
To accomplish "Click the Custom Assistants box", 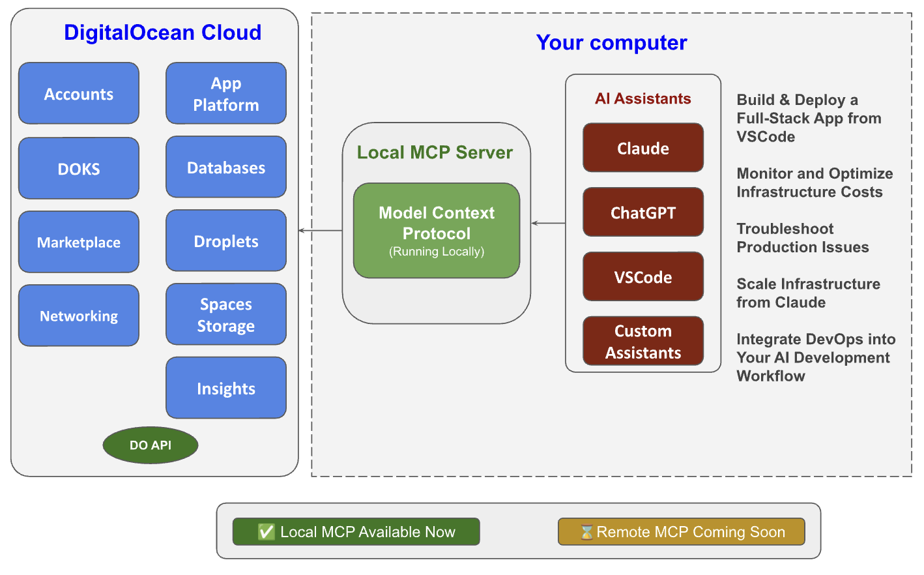I will [x=642, y=342].
